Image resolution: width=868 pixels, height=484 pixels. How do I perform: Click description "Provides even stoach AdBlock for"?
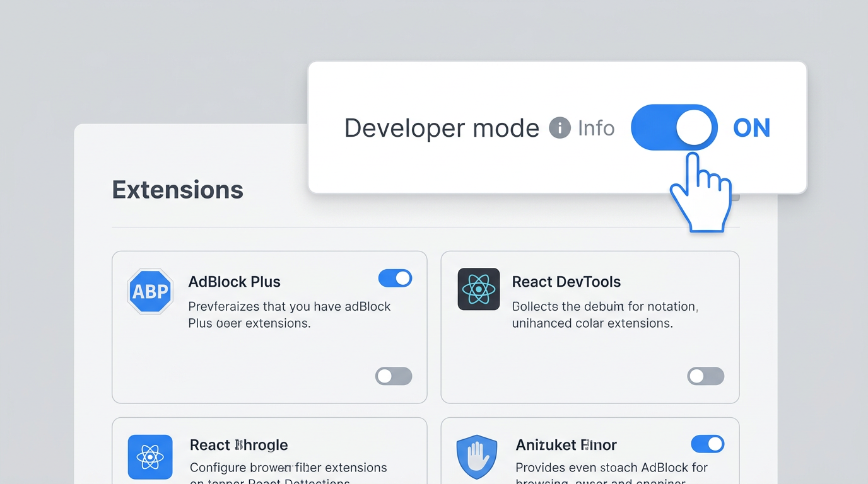coord(612,468)
